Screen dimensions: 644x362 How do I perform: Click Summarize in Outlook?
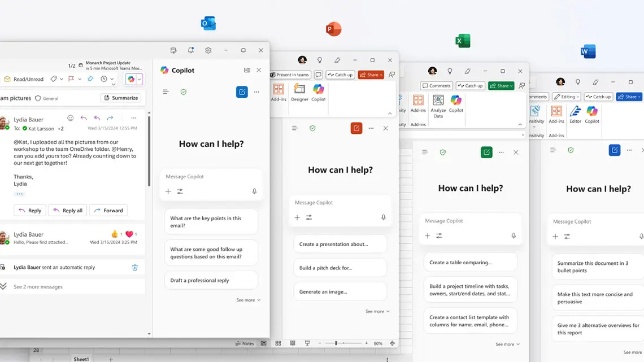121,98
